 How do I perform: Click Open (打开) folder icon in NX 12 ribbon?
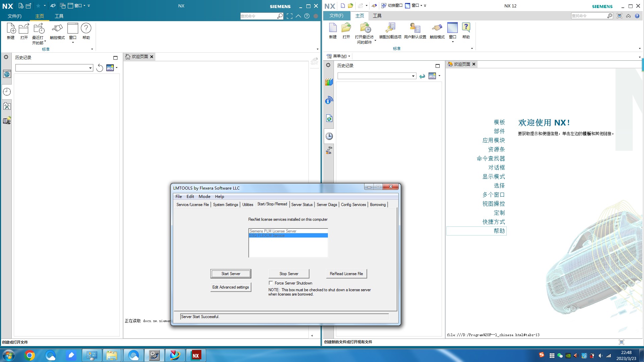tap(346, 31)
